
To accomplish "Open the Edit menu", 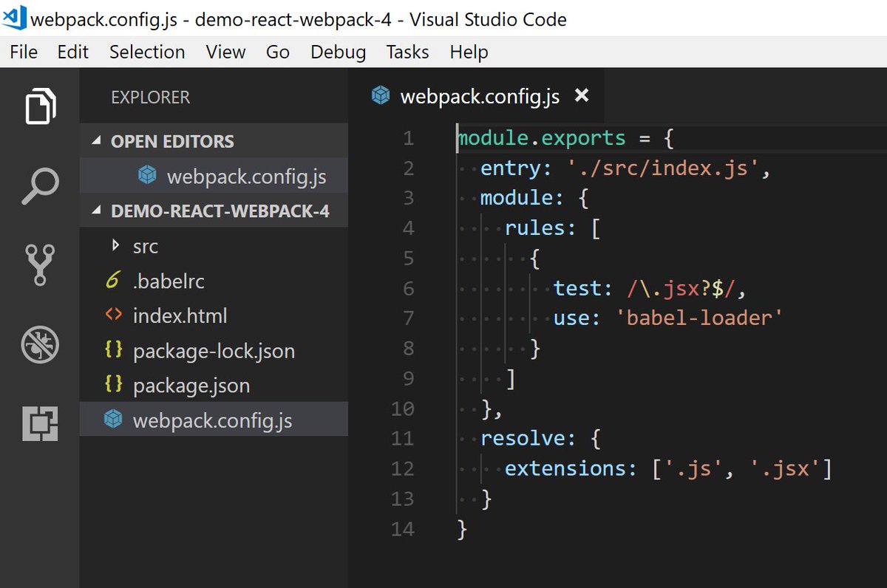I will [73, 52].
